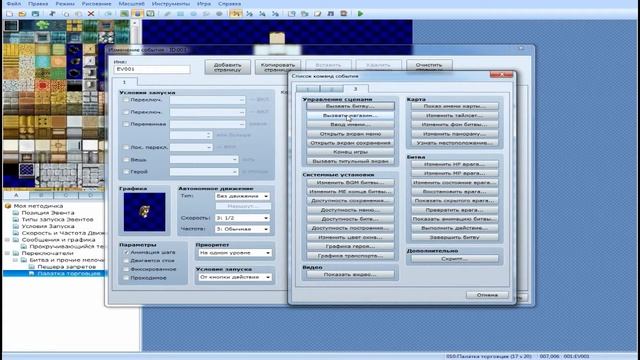Screen dimensions: 640x360
Task: Toggle the Двигается стоя checkbox
Action: pos(126,260)
